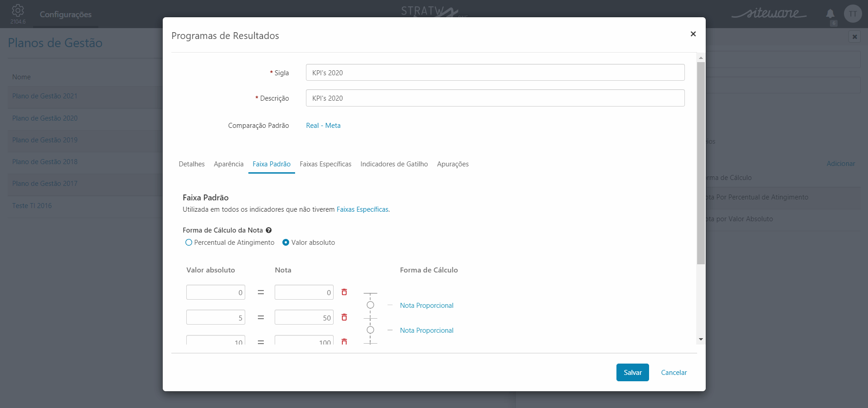Edit the Descrição input field
Image resolution: width=868 pixels, height=408 pixels.
coord(495,98)
